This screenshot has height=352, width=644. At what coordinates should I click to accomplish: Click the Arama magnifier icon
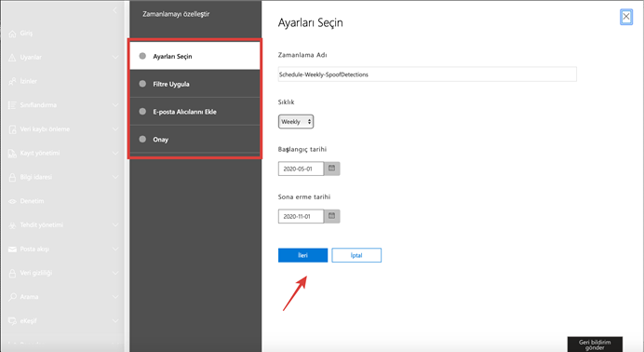click(x=12, y=297)
